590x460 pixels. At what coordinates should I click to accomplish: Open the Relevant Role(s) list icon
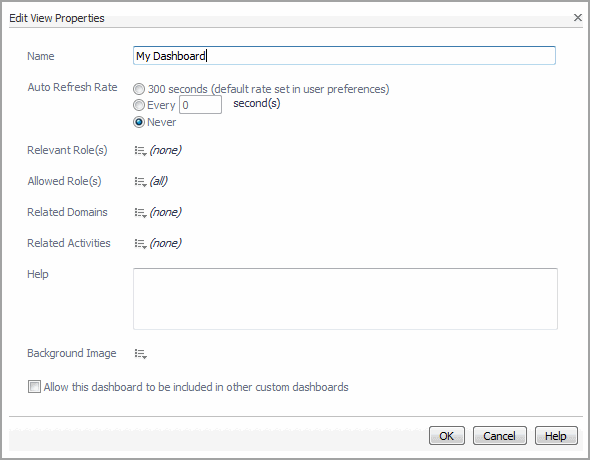click(140, 151)
